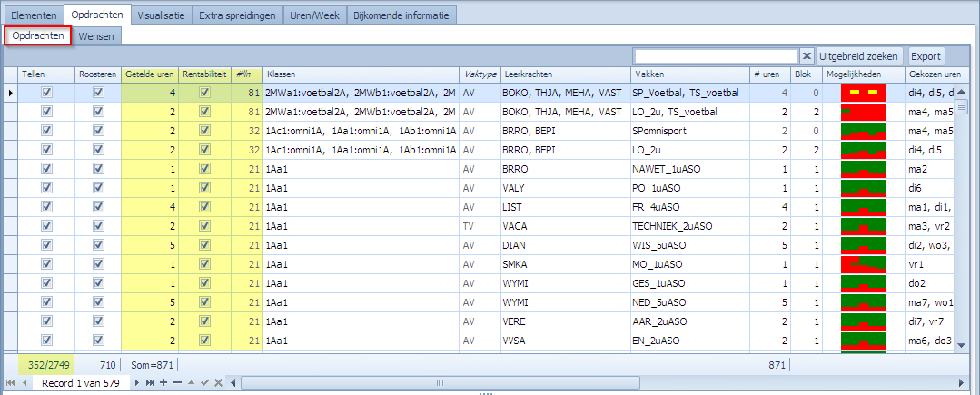This screenshot has height=395, width=980.
Task: Select teacher cell 'VVSA'
Action: click(564, 341)
